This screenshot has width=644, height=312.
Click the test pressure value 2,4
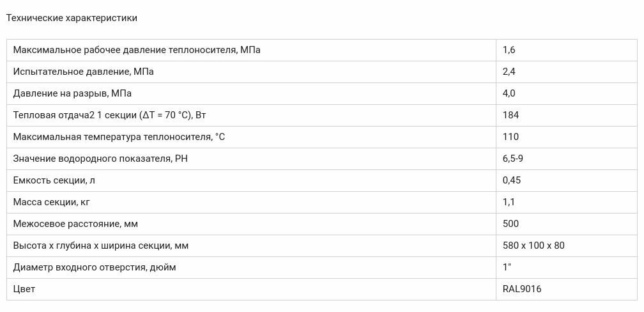509,72
